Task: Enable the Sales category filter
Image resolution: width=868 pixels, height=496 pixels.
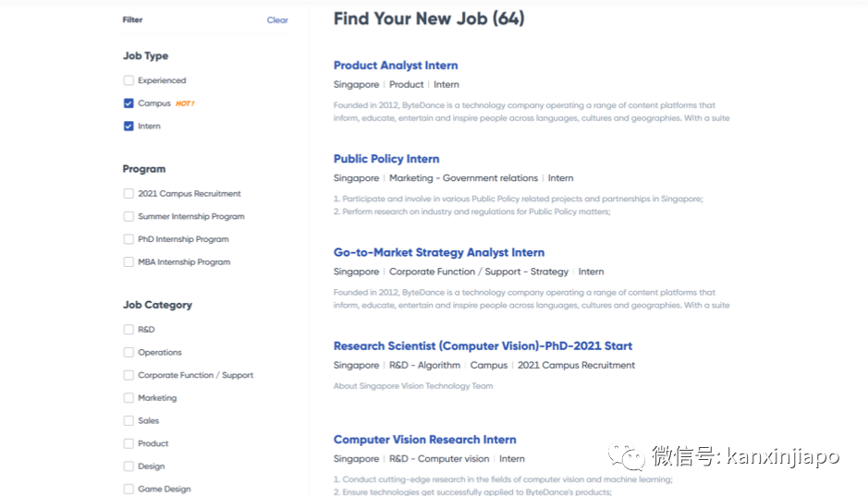Action: [128, 420]
